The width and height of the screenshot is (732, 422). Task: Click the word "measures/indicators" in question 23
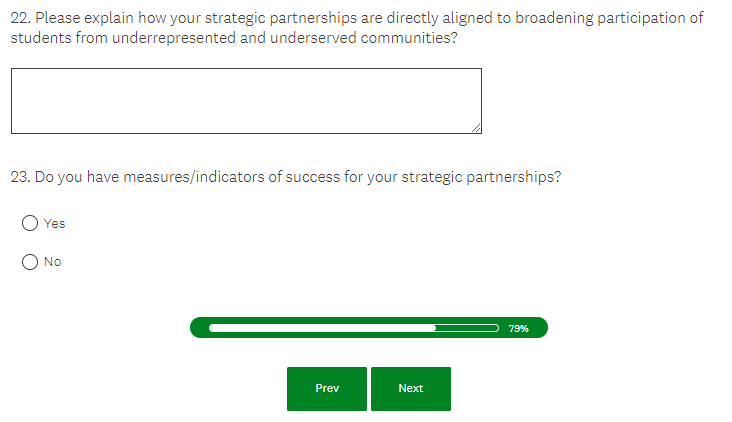tap(207, 177)
